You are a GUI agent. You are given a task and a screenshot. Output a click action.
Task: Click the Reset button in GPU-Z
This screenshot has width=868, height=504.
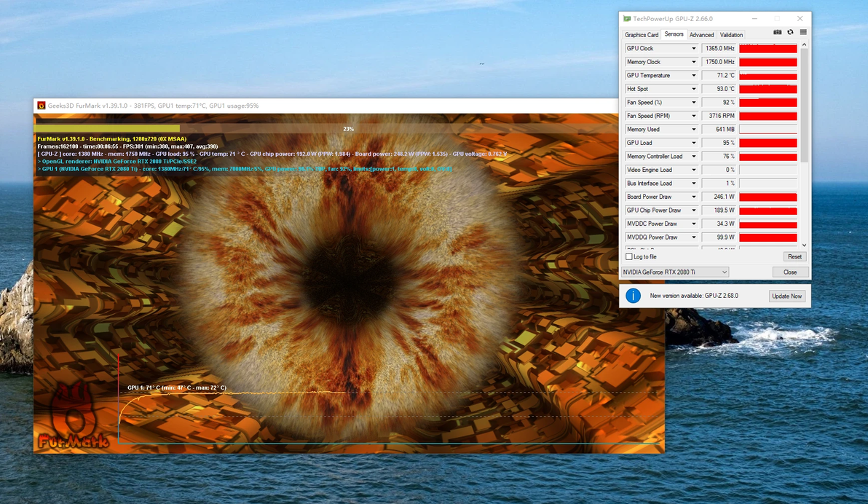click(795, 257)
